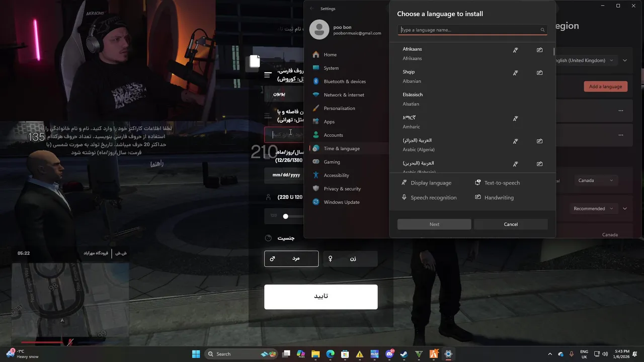Expand the regional format section chevron

(625, 209)
